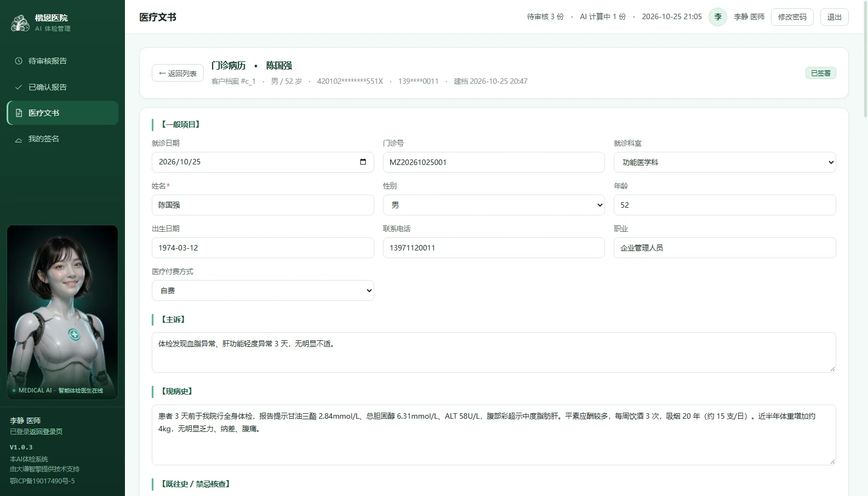This screenshot has height=496, width=868.
Task: Click the AI assistant robot image
Action: [62, 312]
